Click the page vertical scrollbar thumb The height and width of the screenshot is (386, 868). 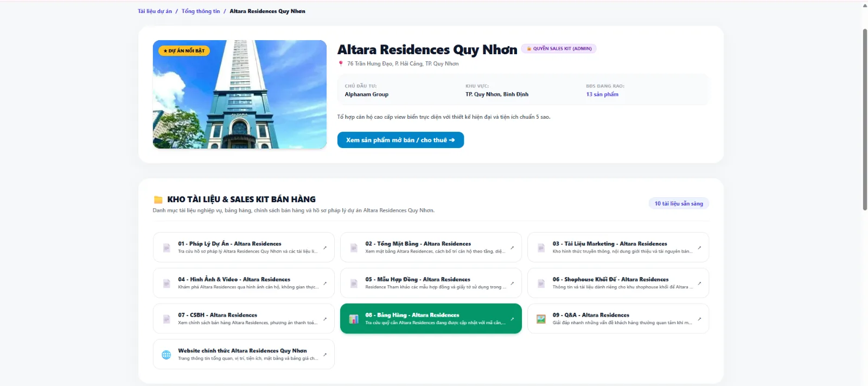pos(865,119)
